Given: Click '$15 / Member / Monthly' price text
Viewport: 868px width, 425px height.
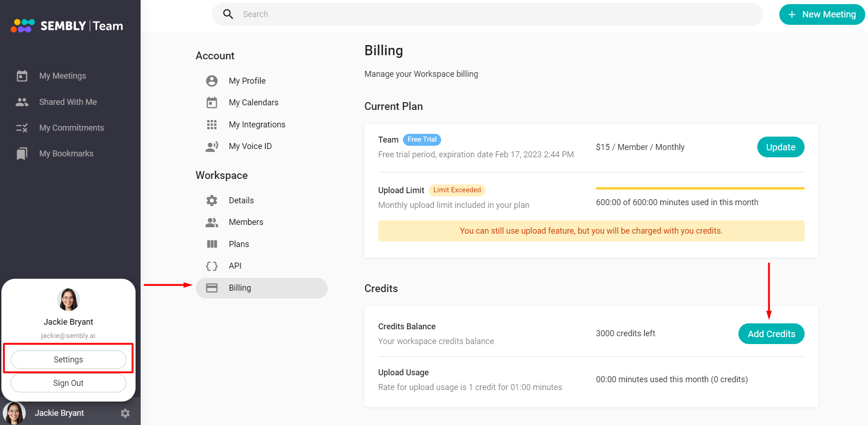Looking at the screenshot, I should tap(640, 147).
